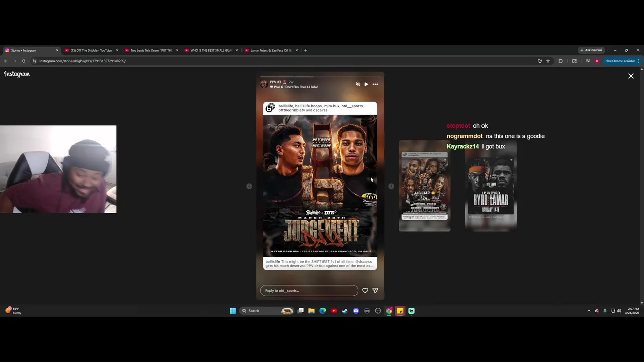
Task: Switch to WHO IS THE BEST SMALL GUARD tab
Action: pos(211,50)
